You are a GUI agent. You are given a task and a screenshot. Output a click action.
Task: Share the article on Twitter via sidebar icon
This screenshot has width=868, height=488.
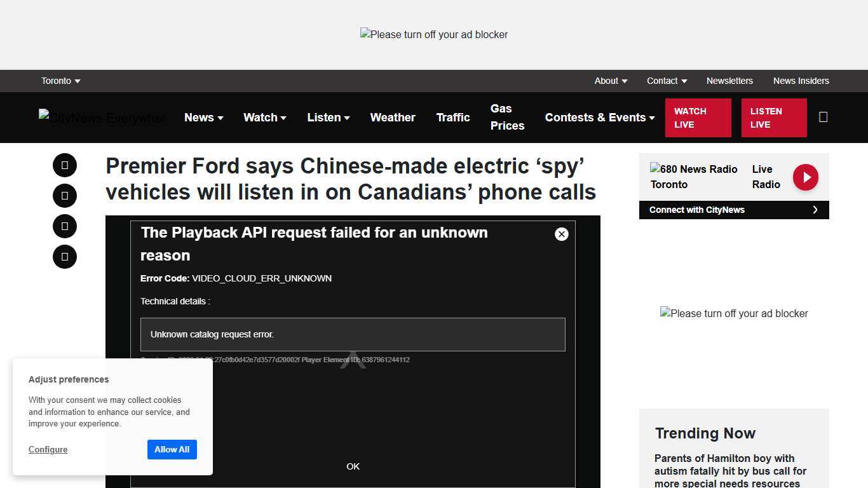pyautogui.click(x=64, y=196)
